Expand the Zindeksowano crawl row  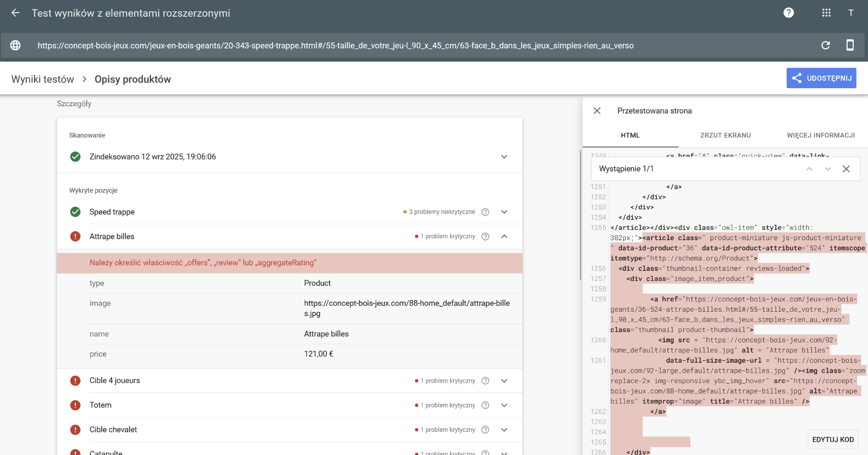click(x=504, y=157)
